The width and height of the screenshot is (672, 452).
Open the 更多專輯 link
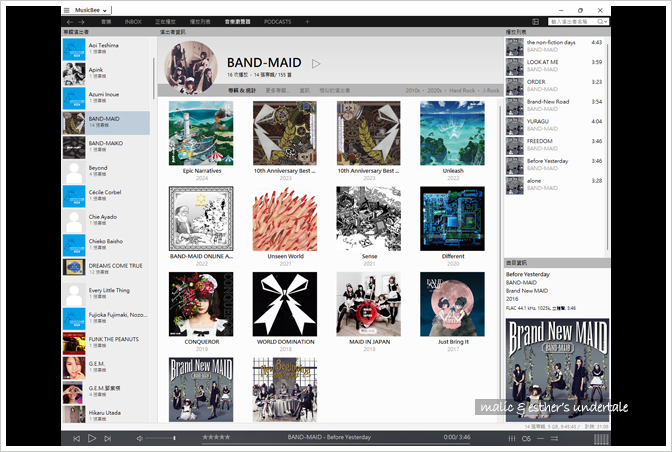277,90
